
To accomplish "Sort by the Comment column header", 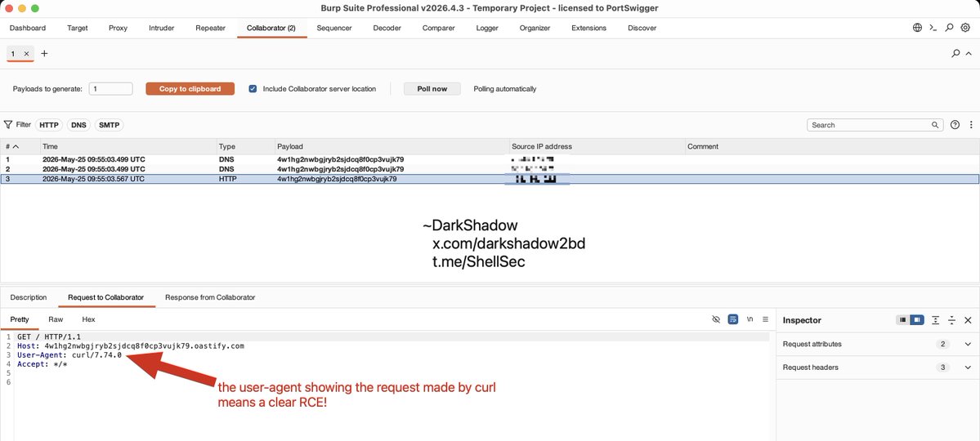I will pyautogui.click(x=832, y=147).
